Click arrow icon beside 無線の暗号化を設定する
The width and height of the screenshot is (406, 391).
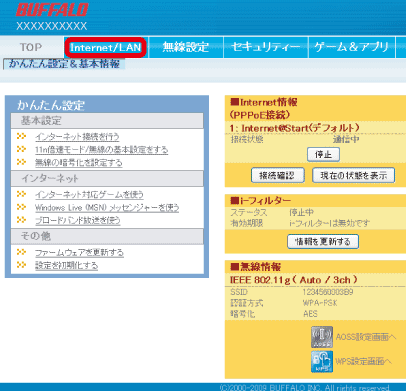(x=21, y=162)
